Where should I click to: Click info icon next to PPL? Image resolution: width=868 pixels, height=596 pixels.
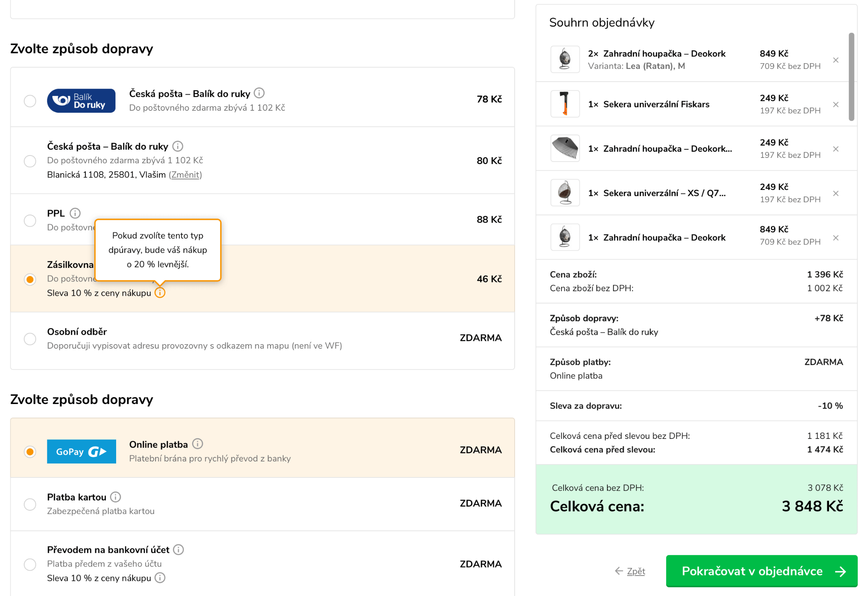click(x=75, y=213)
